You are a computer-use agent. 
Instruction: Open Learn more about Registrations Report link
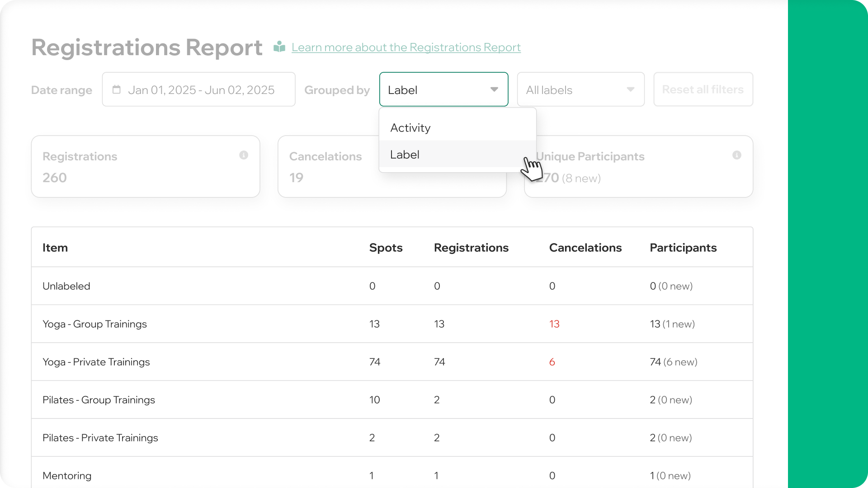[406, 47]
